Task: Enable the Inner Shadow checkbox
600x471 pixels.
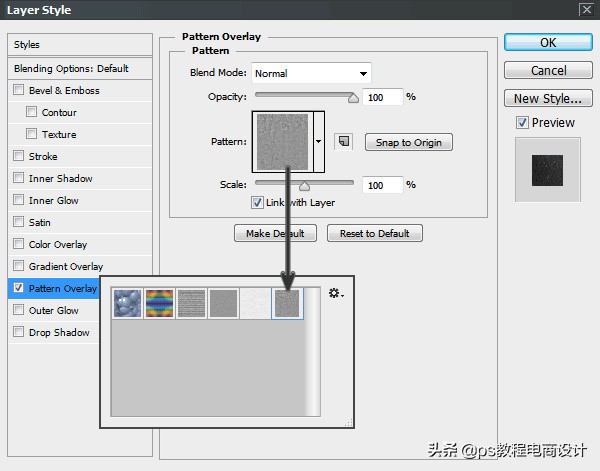Action: (18, 178)
